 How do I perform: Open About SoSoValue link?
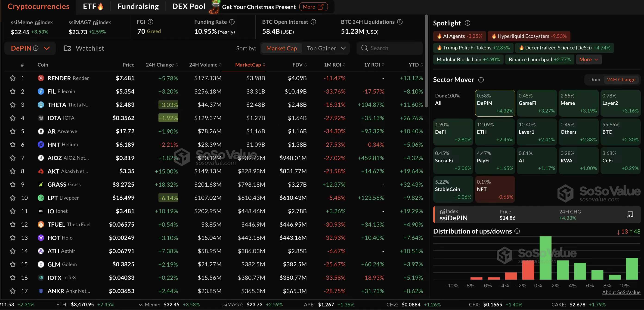(621, 292)
